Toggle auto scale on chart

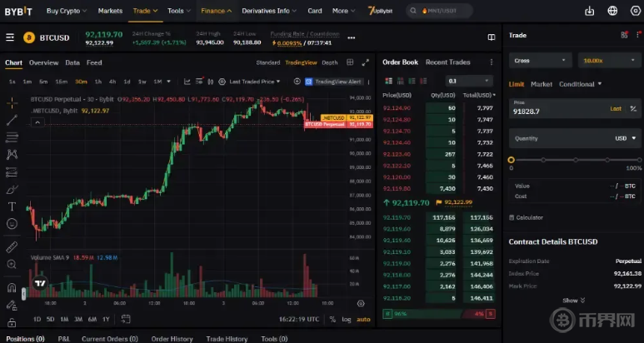pyautogui.click(x=363, y=319)
